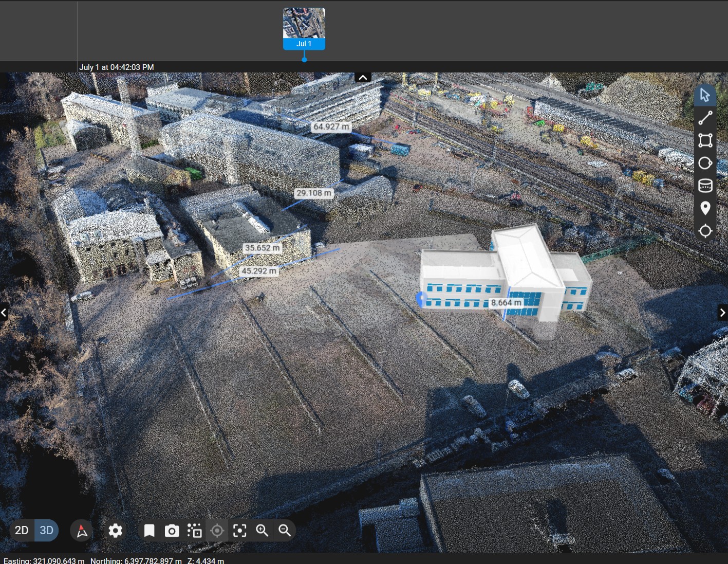Collapse the timeline panel with up chevron
728x564 pixels.
[363, 78]
